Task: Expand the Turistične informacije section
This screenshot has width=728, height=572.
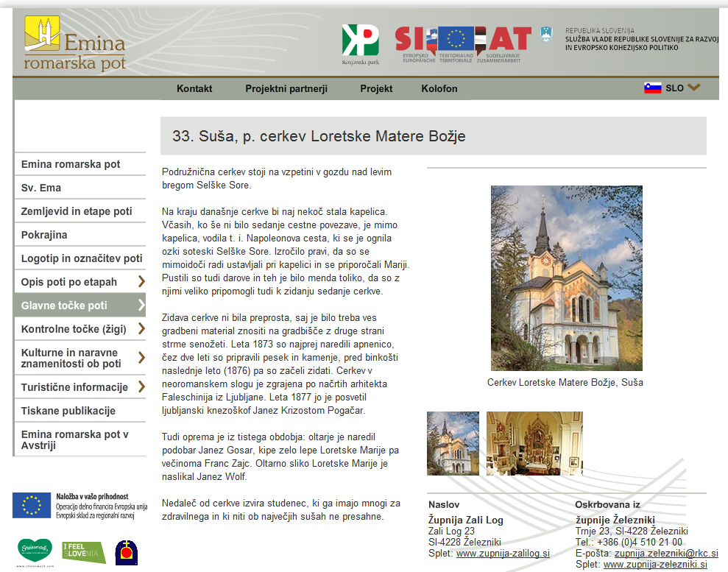Action: pyautogui.click(x=141, y=387)
